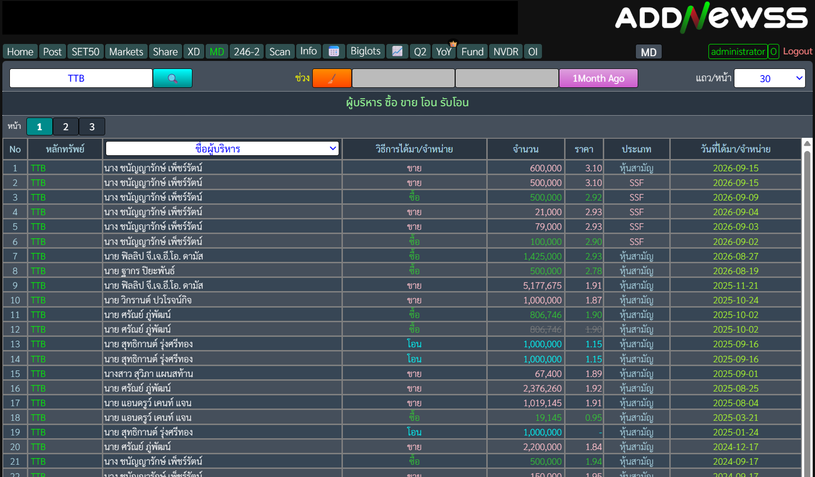Image resolution: width=815 pixels, height=477 pixels.
Task: Open the rows-per-page dropdown showing 30
Action: (769, 78)
